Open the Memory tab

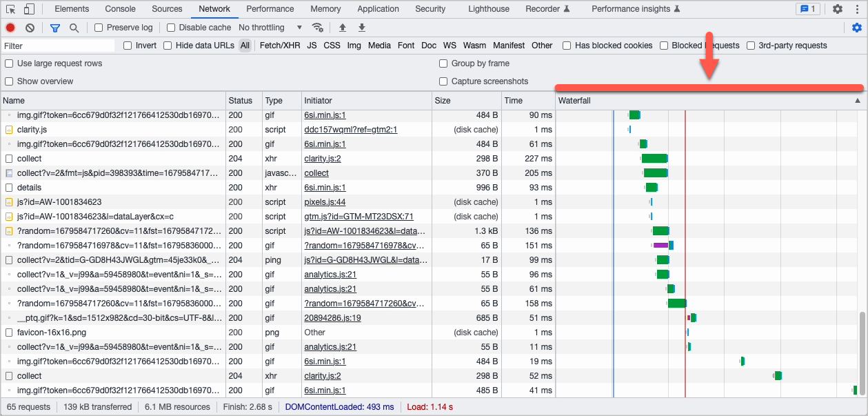point(325,9)
